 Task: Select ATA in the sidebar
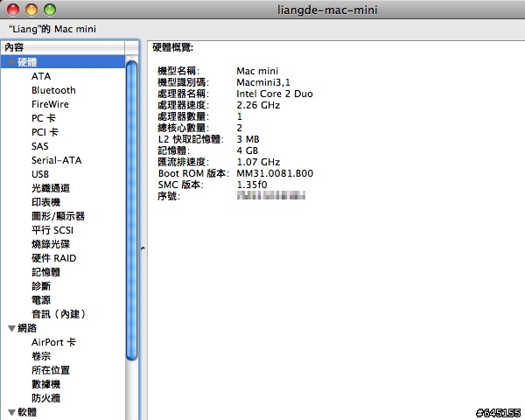(x=41, y=76)
